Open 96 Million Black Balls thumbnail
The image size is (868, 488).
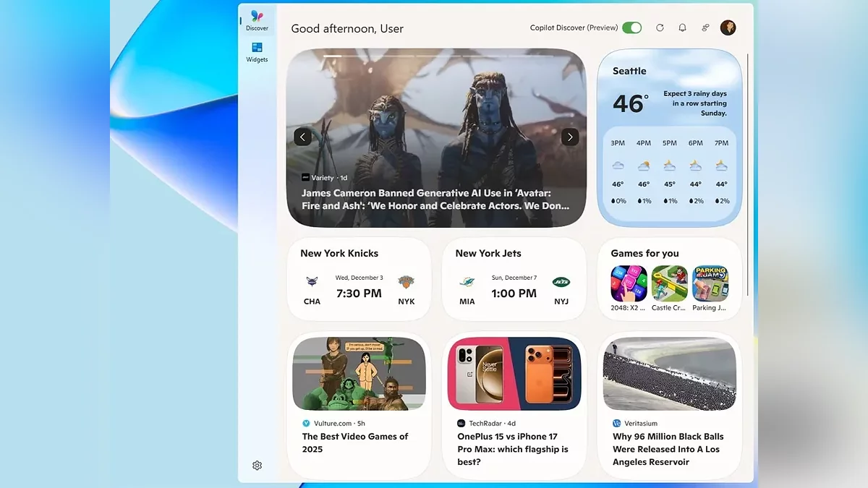point(670,374)
